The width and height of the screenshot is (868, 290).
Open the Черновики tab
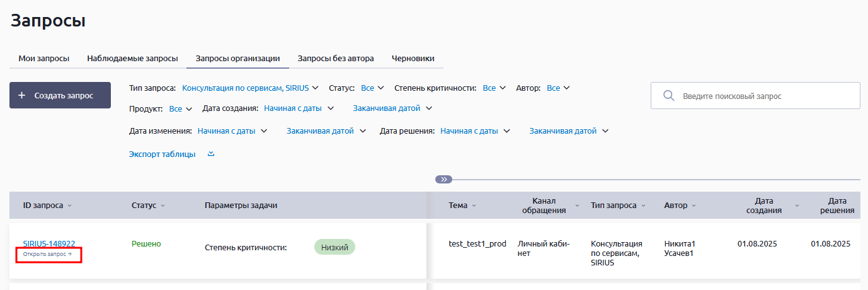413,58
